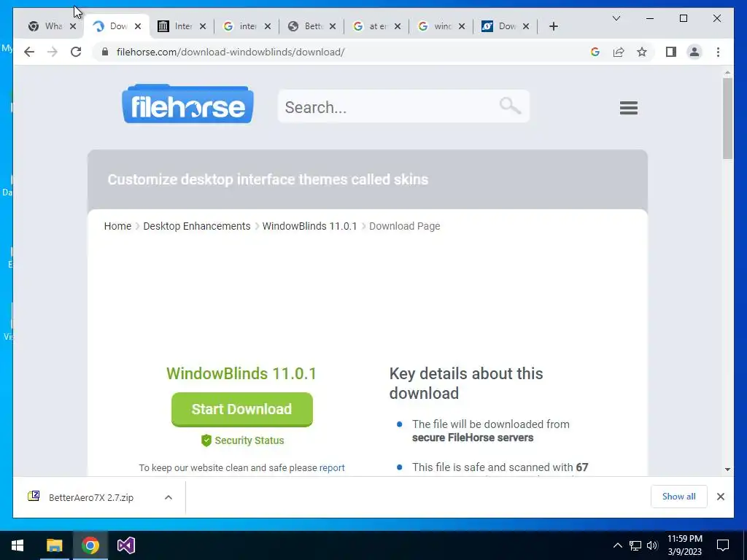Click the Chrome taskbar icon

(x=90, y=545)
